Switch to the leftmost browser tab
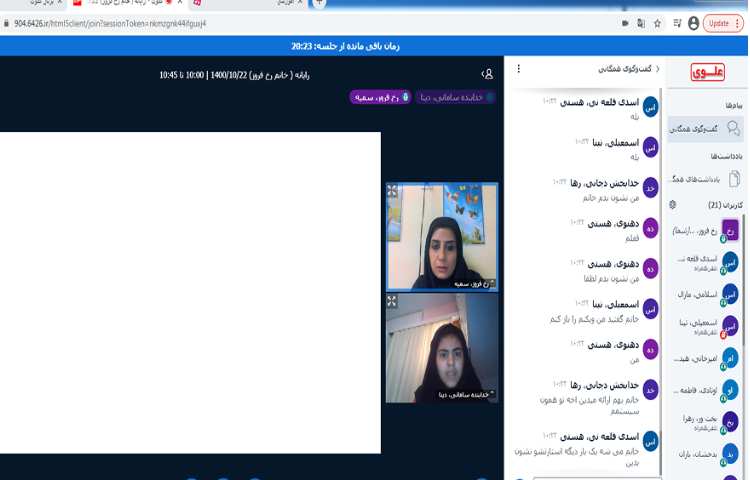This screenshot has height=480, width=750. click(33, 3)
